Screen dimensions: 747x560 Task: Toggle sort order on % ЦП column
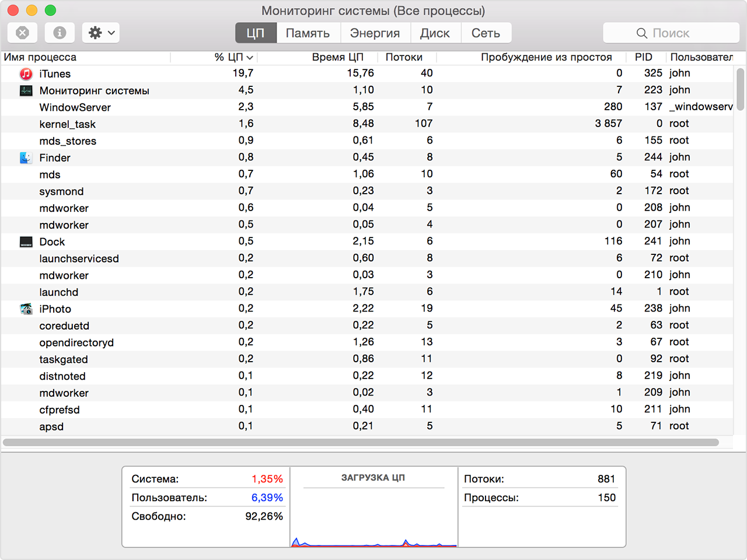click(x=232, y=57)
